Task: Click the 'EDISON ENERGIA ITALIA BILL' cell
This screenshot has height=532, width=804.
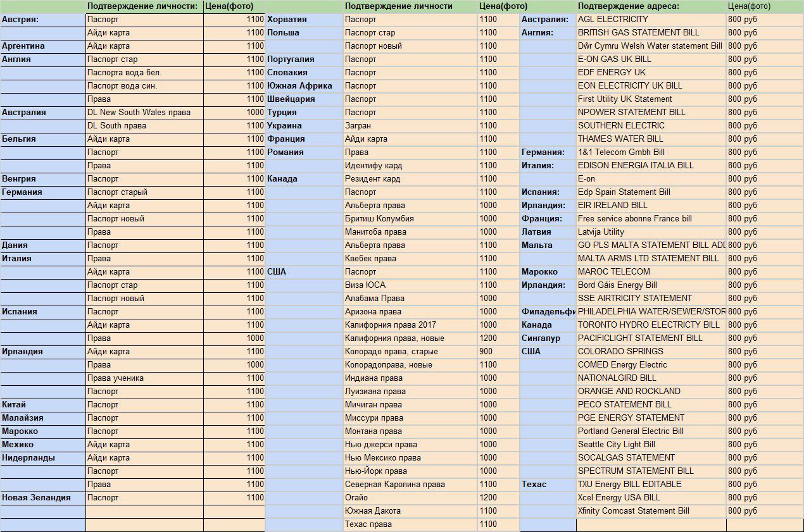Action: pos(651,166)
